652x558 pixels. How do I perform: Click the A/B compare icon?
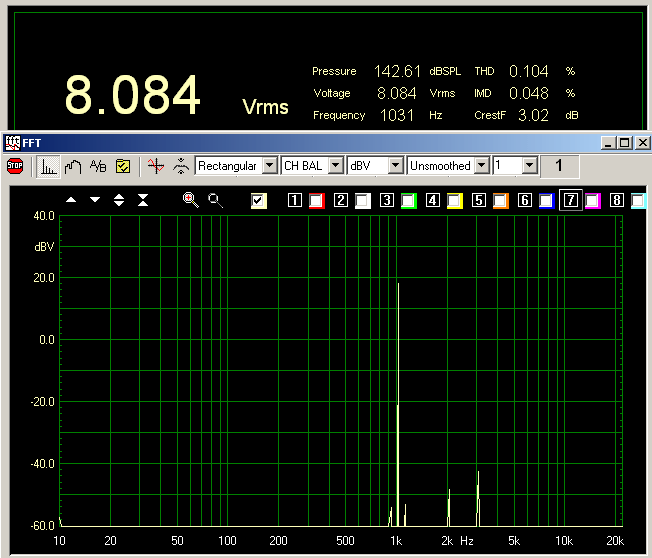97,166
